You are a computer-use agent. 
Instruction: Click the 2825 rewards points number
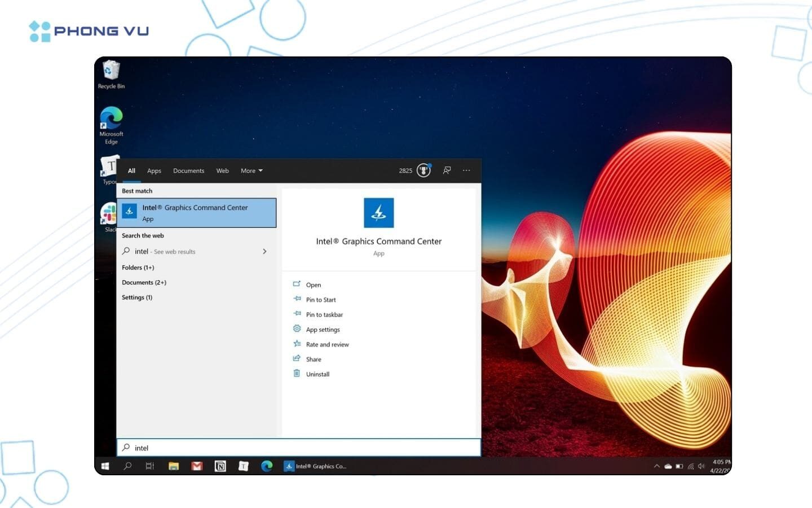[405, 171]
